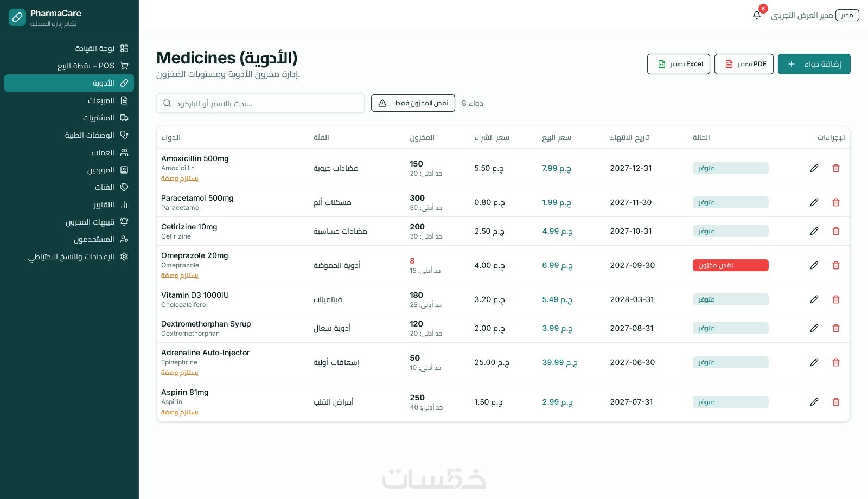Edit the Paracetamol 500mg entry

(814, 202)
